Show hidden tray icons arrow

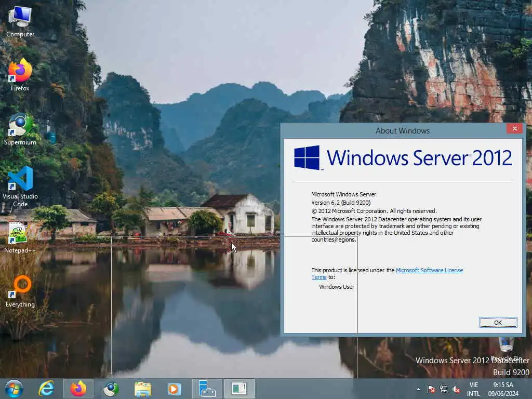coord(418,389)
